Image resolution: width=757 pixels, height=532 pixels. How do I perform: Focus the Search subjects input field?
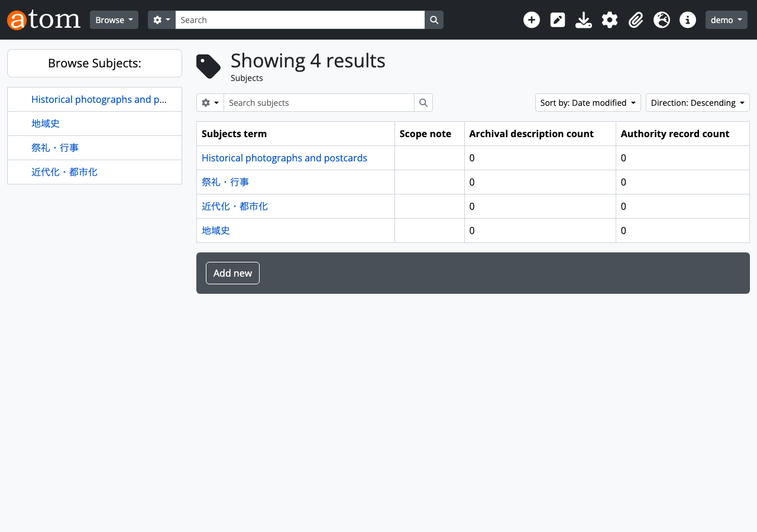tap(319, 102)
